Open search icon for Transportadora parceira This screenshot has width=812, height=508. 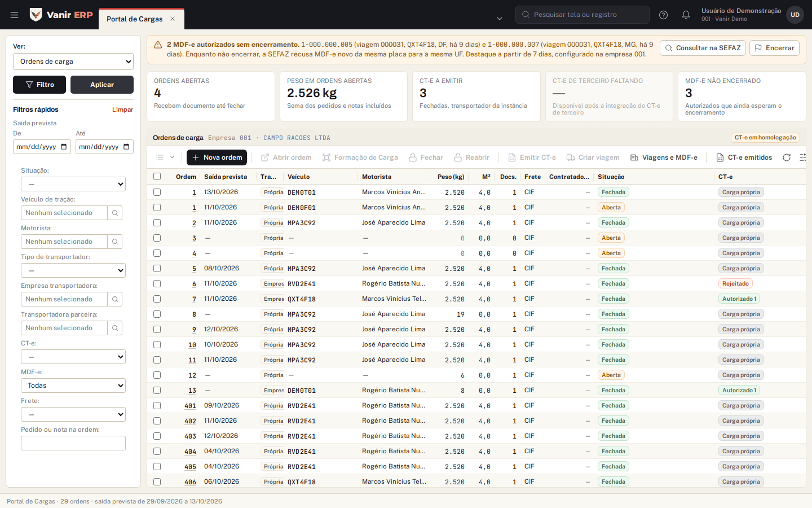click(x=115, y=328)
